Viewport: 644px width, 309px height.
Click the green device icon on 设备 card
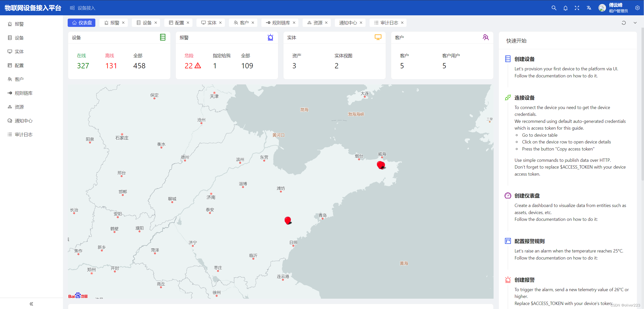pyautogui.click(x=163, y=37)
